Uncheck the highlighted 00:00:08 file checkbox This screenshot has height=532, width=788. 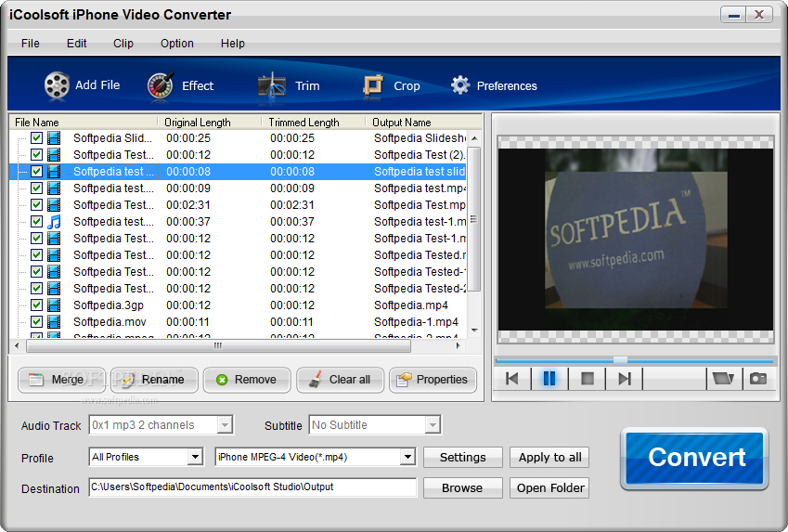pyautogui.click(x=36, y=172)
